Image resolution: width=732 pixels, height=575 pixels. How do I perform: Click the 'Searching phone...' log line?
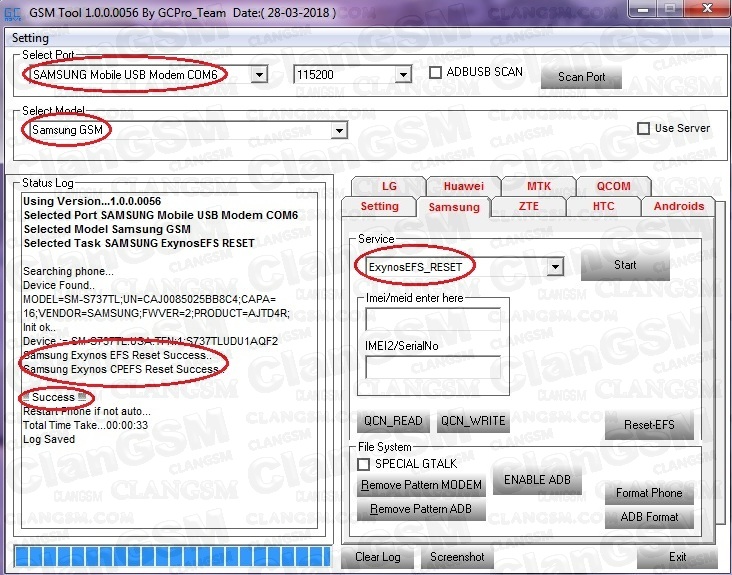point(68,272)
